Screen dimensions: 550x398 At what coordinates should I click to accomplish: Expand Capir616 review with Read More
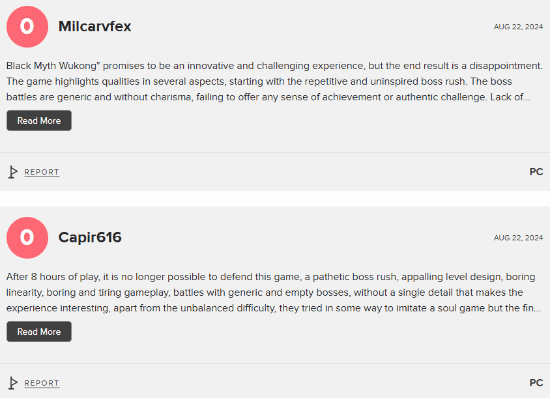point(39,332)
